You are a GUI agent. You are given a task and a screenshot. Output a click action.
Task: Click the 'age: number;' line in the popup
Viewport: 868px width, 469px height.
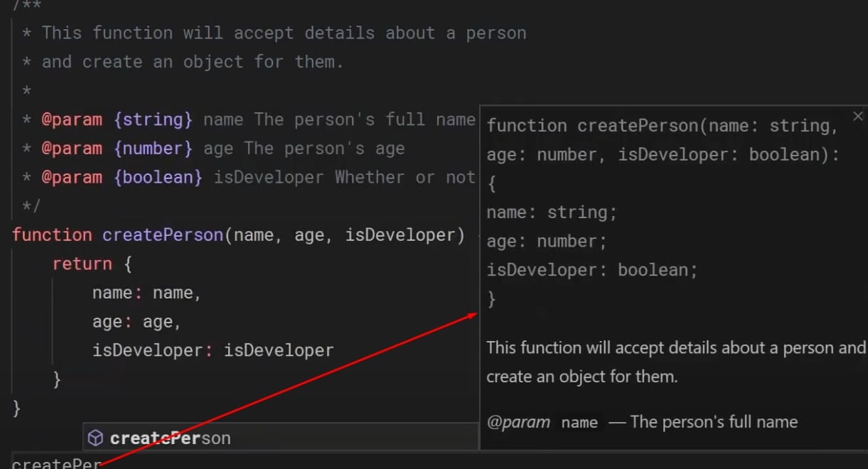pyautogui.click(x=547, y=242)
